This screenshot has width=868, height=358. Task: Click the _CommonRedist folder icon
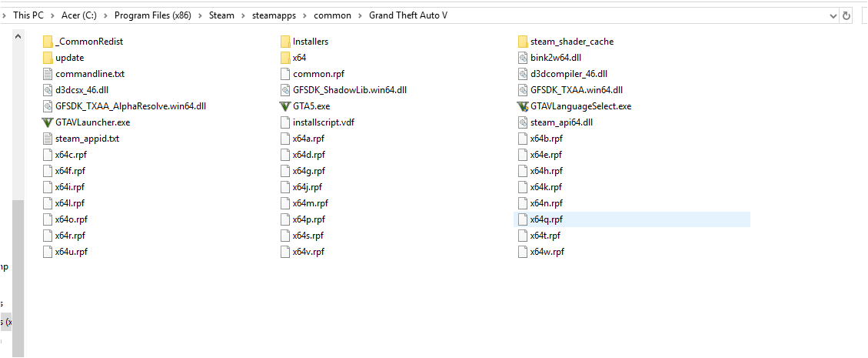coord(48,42)
